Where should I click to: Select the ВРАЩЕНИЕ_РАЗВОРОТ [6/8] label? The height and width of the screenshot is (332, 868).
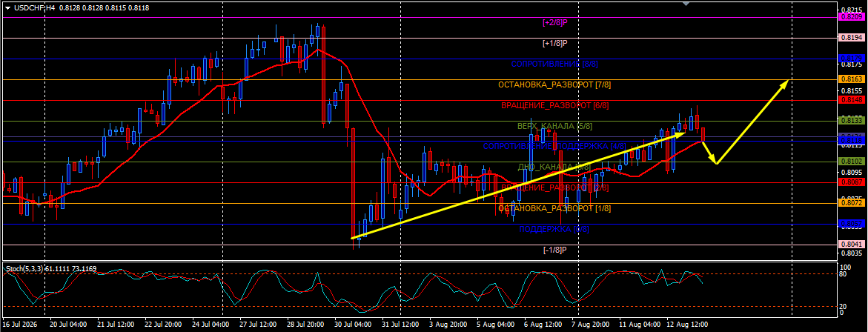tap(554, 105)
